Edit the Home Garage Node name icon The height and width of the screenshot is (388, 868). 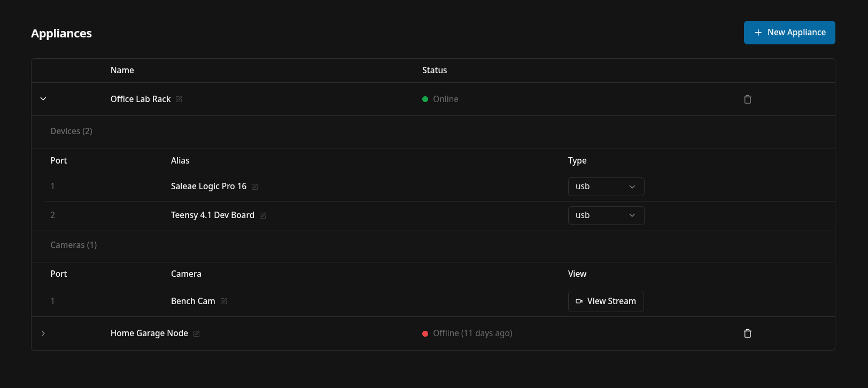tap(197, 333)
